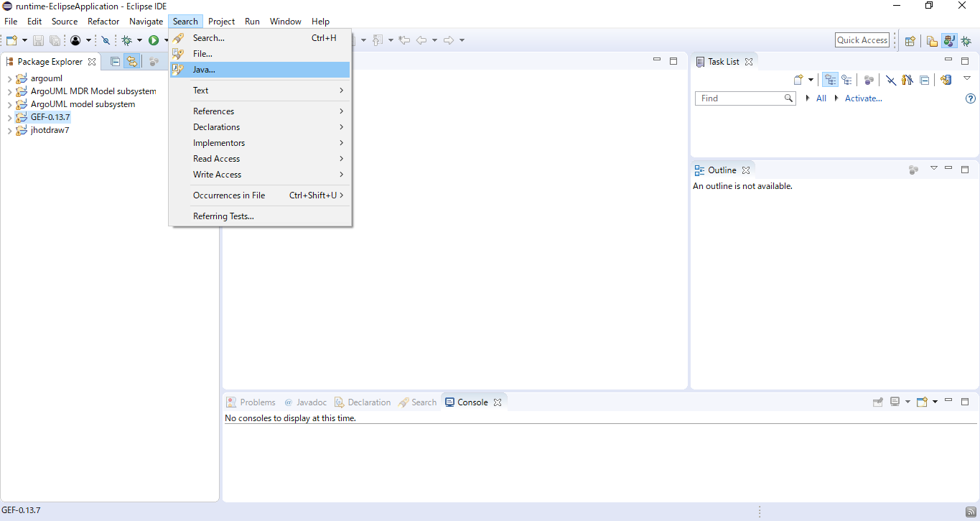The image size is (980, 521).
Task: Click the New wizard toolbar icon
Action: 11,40
